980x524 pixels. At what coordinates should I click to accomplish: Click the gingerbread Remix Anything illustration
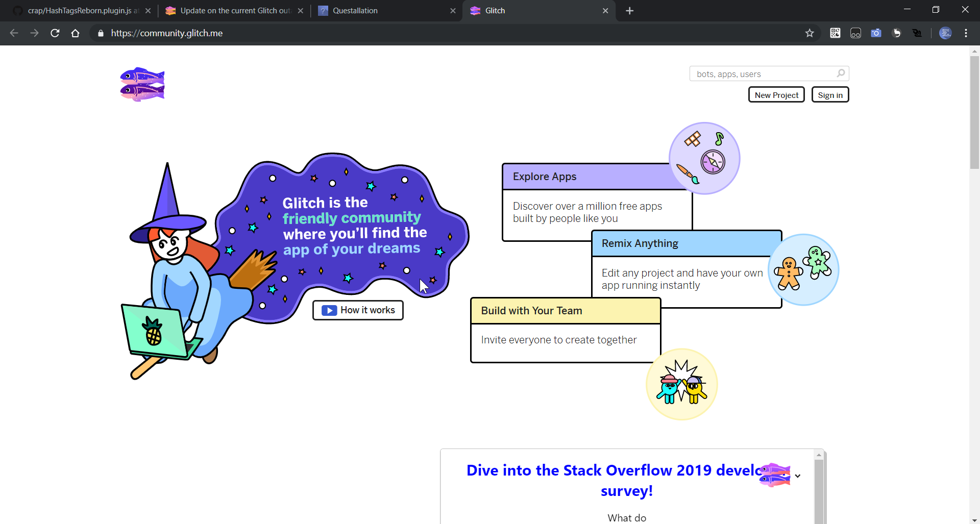pos(803,270)
